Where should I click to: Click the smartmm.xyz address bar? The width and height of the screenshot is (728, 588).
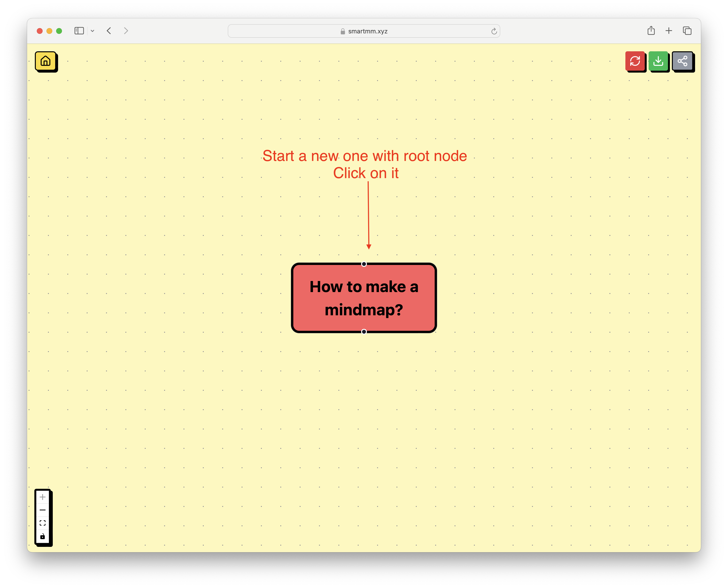pos(364,31)
